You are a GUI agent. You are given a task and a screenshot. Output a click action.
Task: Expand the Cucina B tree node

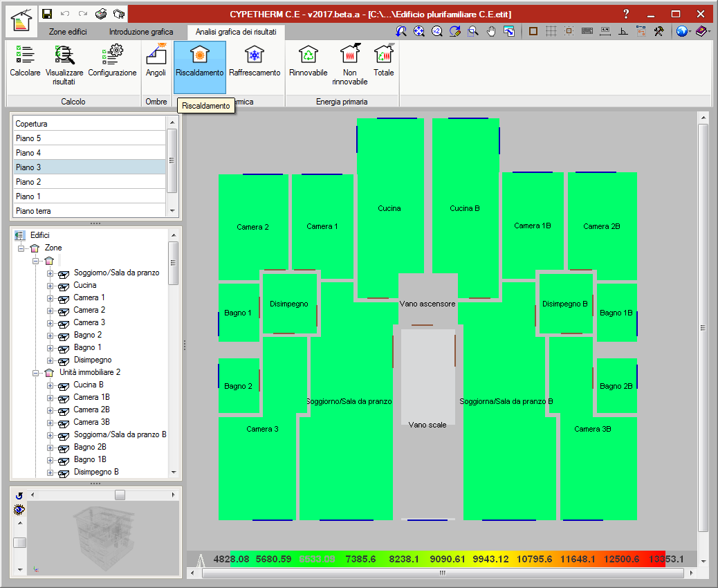tap(50, 385)
